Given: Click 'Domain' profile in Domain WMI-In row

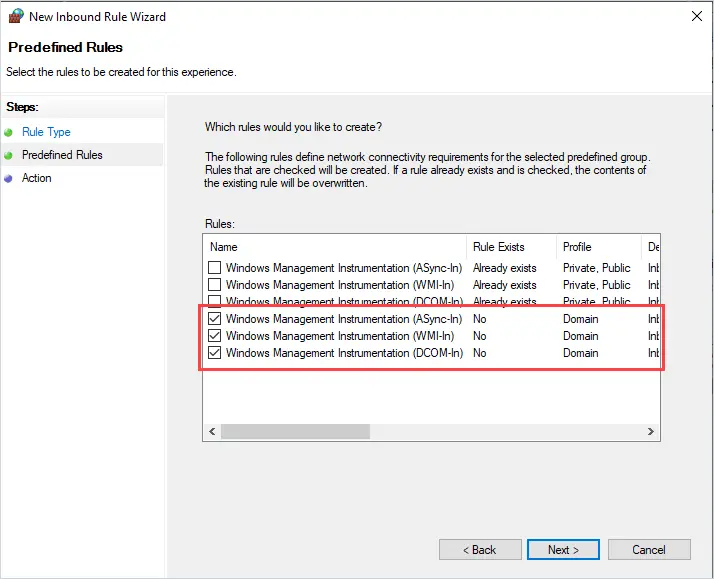Looking at the screenshot, I should tap(581, 336).
